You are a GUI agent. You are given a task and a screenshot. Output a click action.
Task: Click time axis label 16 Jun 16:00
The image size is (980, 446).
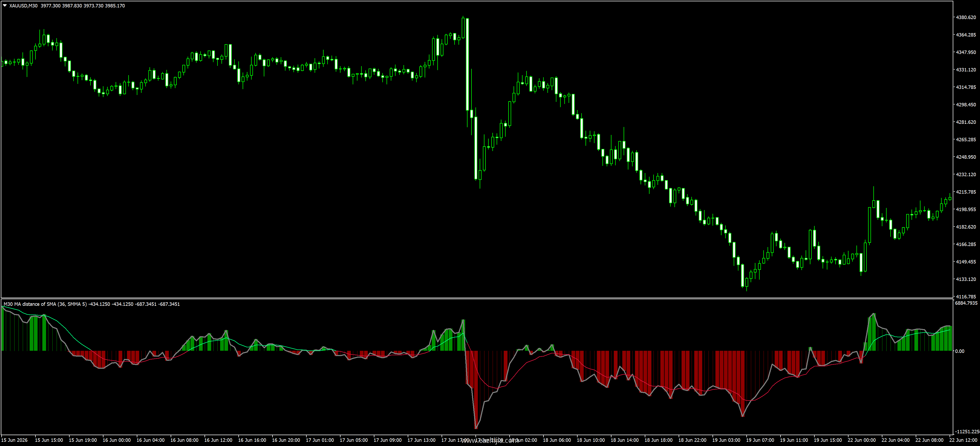(x=252, y=441)
